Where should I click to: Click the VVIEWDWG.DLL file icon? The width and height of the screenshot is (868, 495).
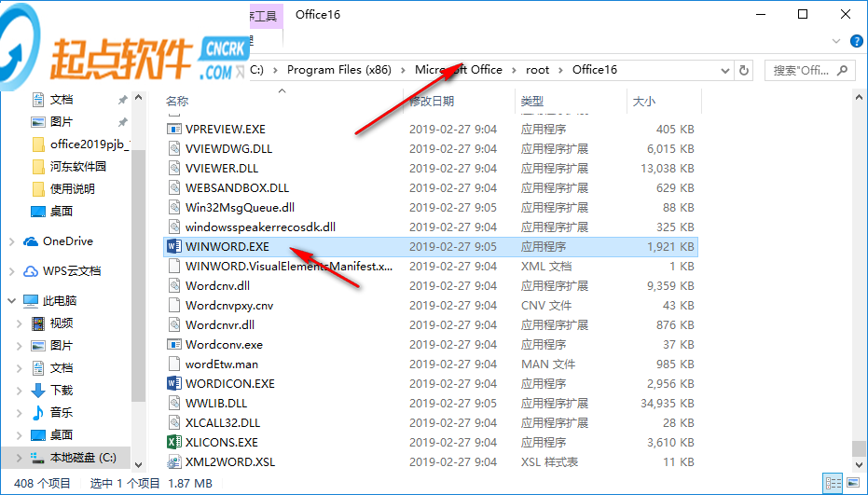[x=174, y=148]
